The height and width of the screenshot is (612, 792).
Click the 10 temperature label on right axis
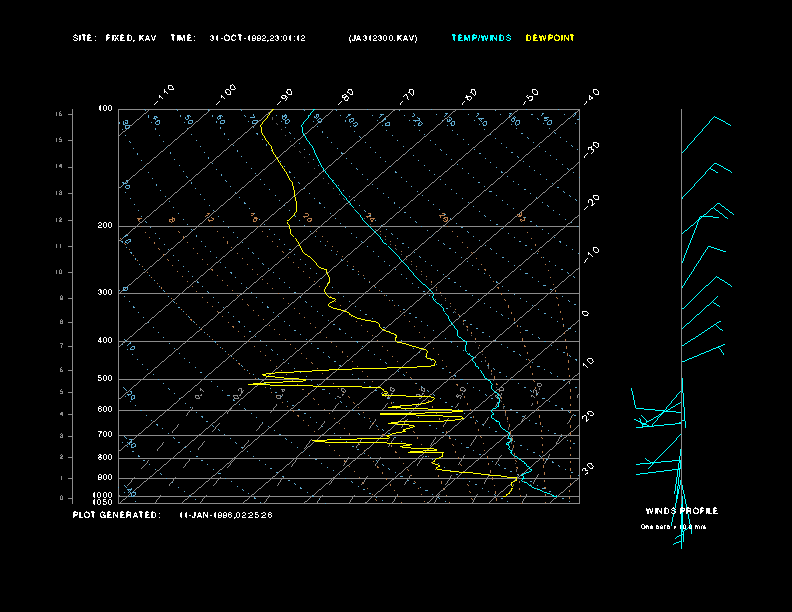[588, 362]
